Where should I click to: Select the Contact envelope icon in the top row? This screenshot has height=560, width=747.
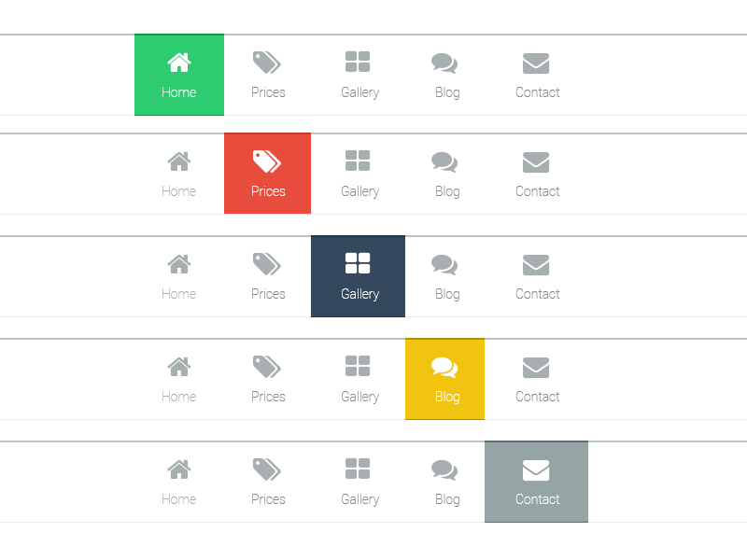tap(536, 63)
